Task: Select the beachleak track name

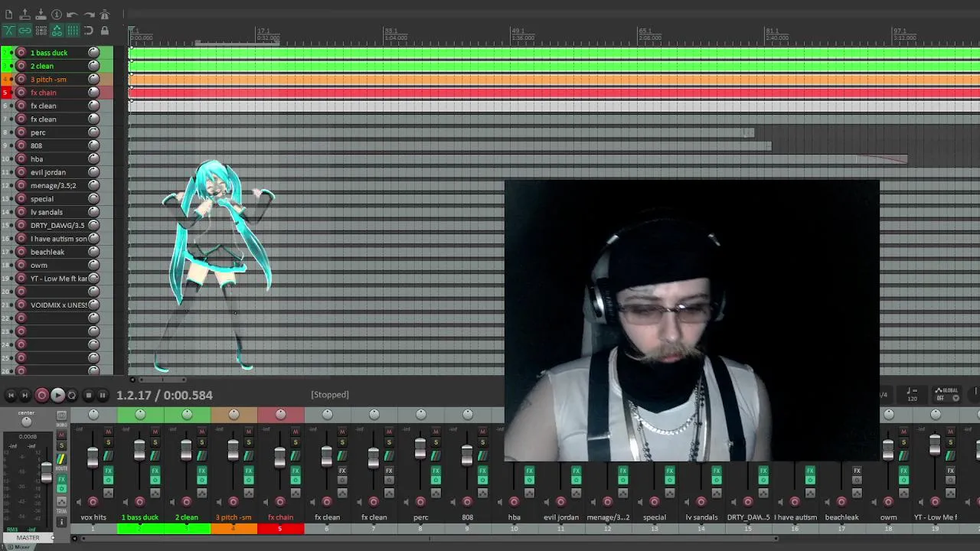Action: pyautogui.click(x=47, y=252)
